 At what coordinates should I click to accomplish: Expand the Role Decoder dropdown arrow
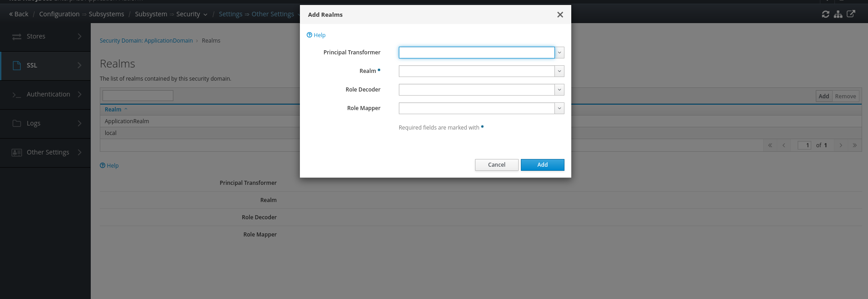click(559, 90)
